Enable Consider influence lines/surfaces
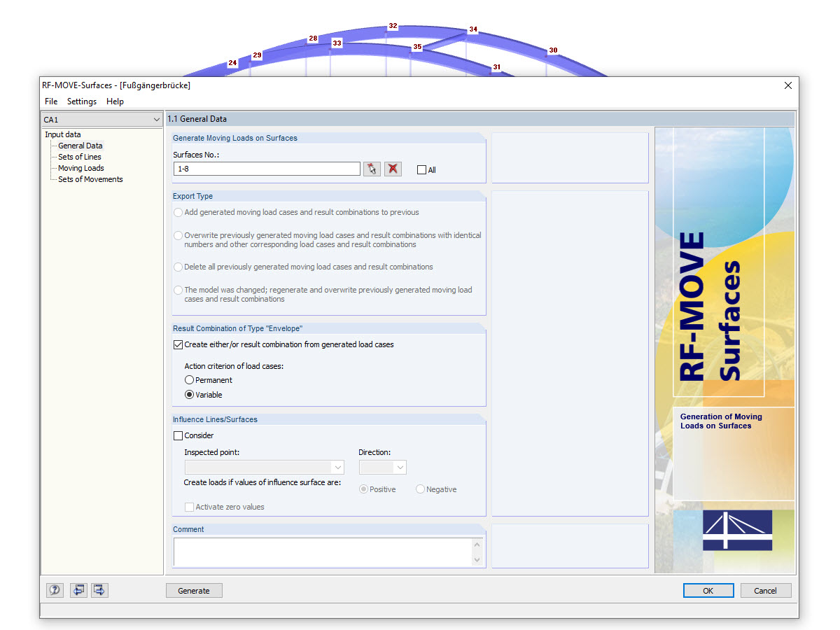The image size is (840, 630). (x=178, y=435)
